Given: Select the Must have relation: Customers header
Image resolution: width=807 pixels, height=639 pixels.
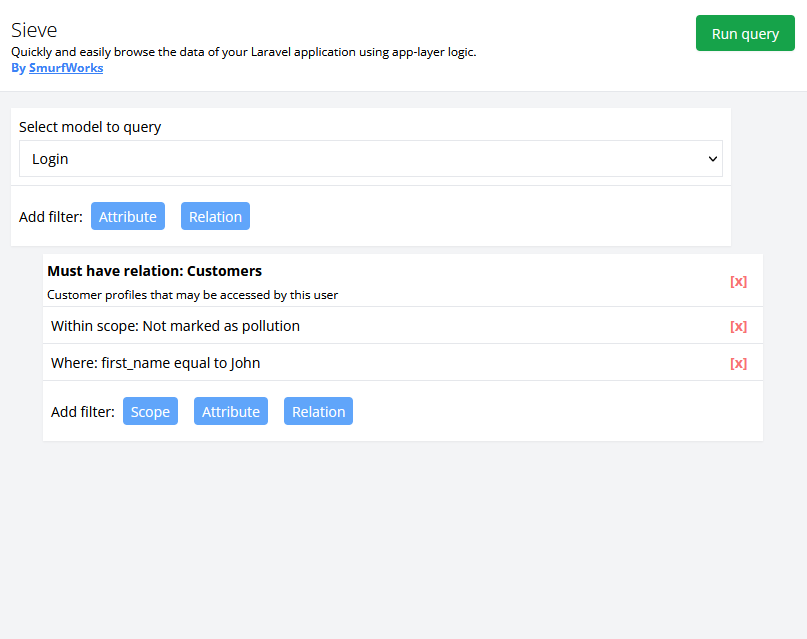Looking at the screenshot, I should pyautogui.click(x=154, y=271).
